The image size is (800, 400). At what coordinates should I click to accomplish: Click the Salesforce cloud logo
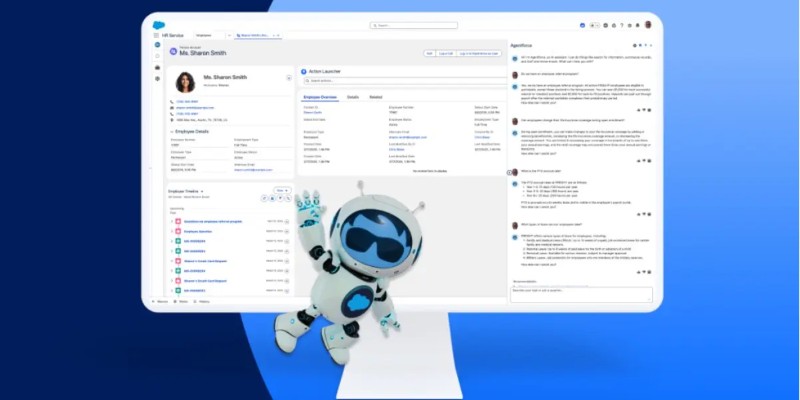(x=159, y=25)
